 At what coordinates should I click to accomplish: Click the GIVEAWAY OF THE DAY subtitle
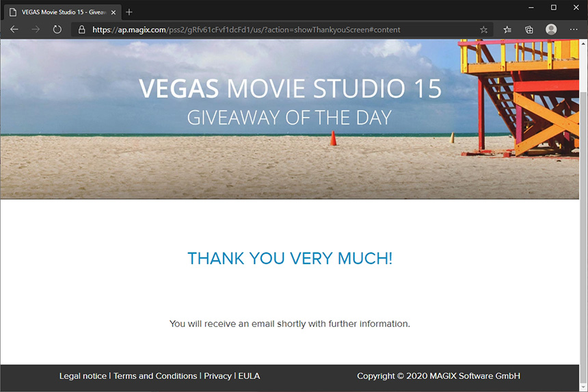[289, 118]
